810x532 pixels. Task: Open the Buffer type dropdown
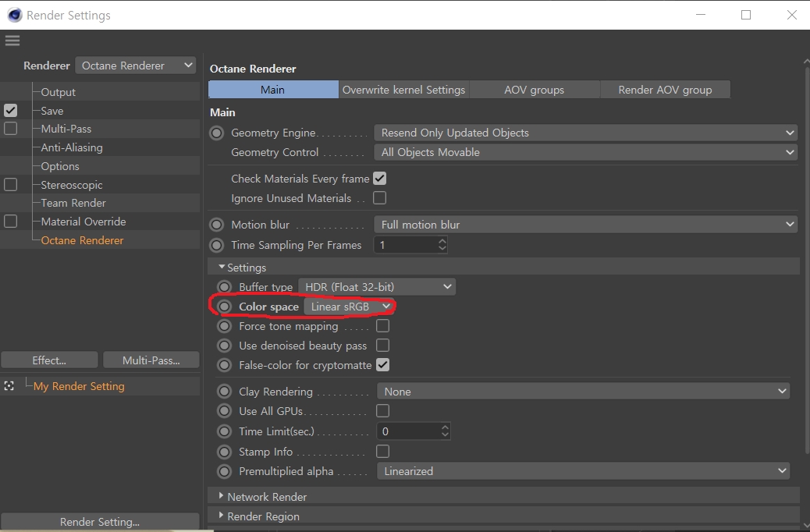pyautogui.click(x=377, y=286)
